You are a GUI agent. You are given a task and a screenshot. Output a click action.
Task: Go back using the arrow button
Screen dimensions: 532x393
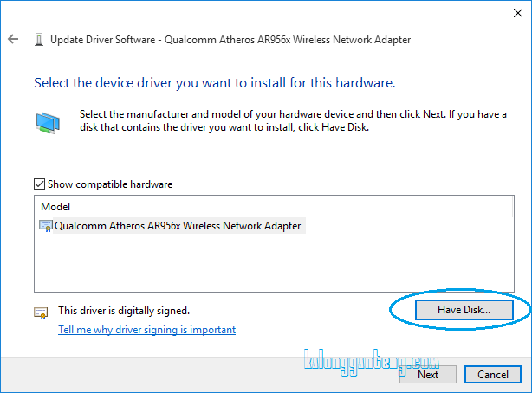pyautogui.click(x=13, y=39)
